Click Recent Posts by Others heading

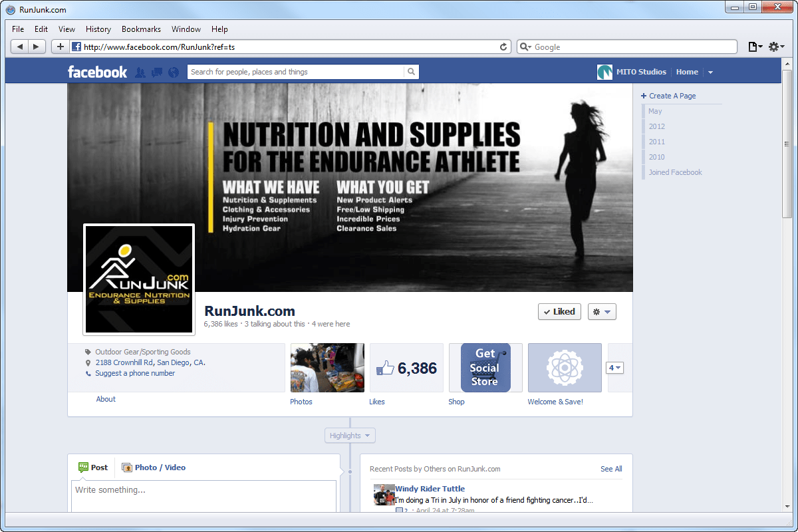[x=435, y=469]
